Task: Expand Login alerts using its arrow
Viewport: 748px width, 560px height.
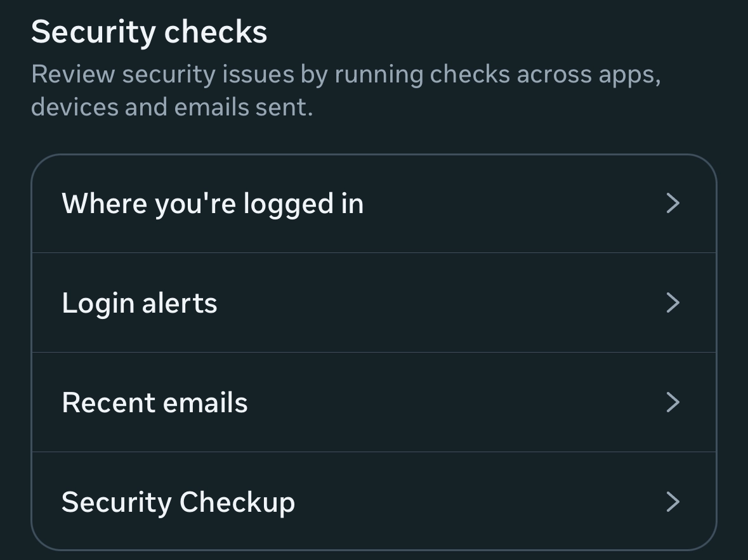Action: click(673, 303)
